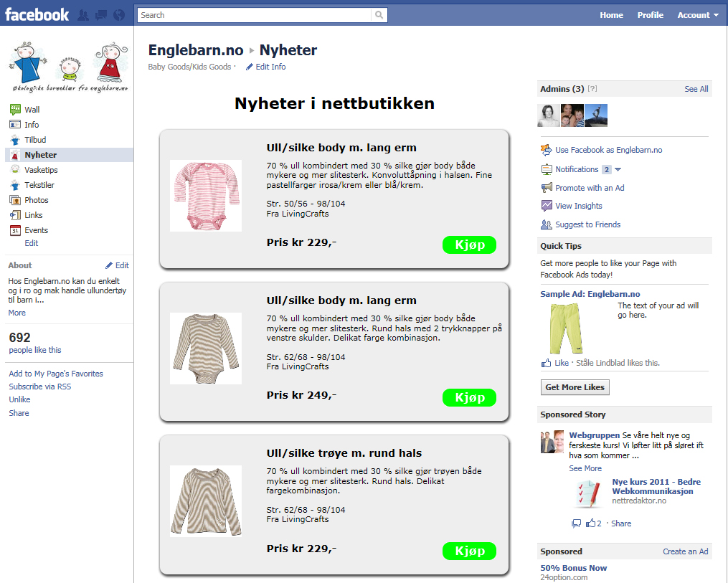This screenshot has height=583, width=728.
Task: Click the thumbs-up icon under Sample Ad
Action: (546, 363)
